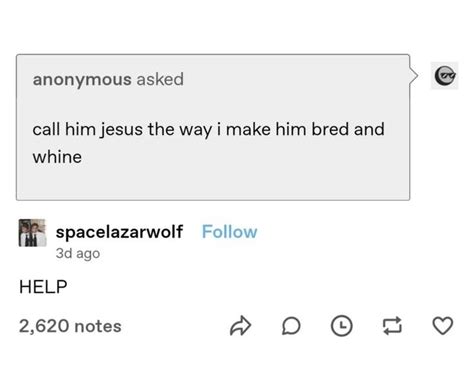Open spacelazarwolf's profile picture thumbnail
This screenshot has height=379, width=474.
[x=32, y=233]
